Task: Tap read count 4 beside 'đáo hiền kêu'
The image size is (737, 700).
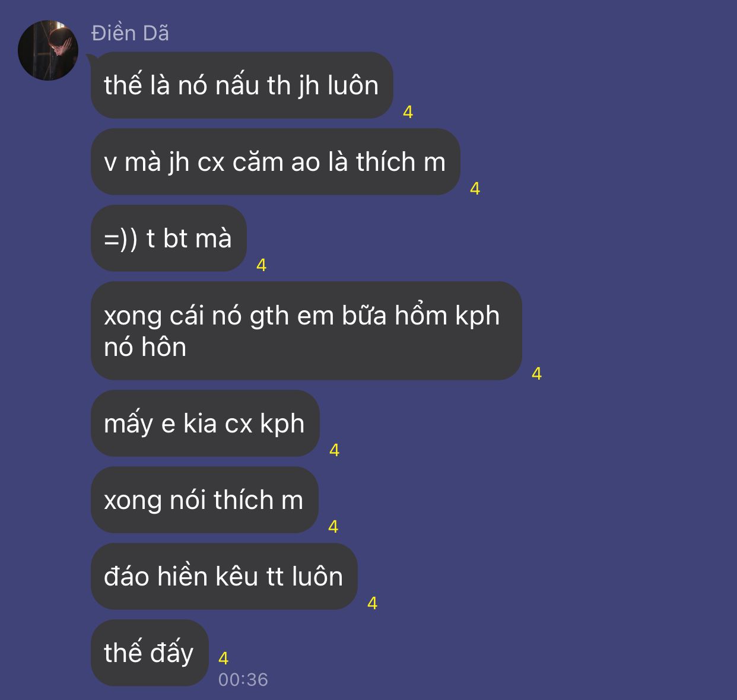Action: pyautogui.click(x=372, y=603)
